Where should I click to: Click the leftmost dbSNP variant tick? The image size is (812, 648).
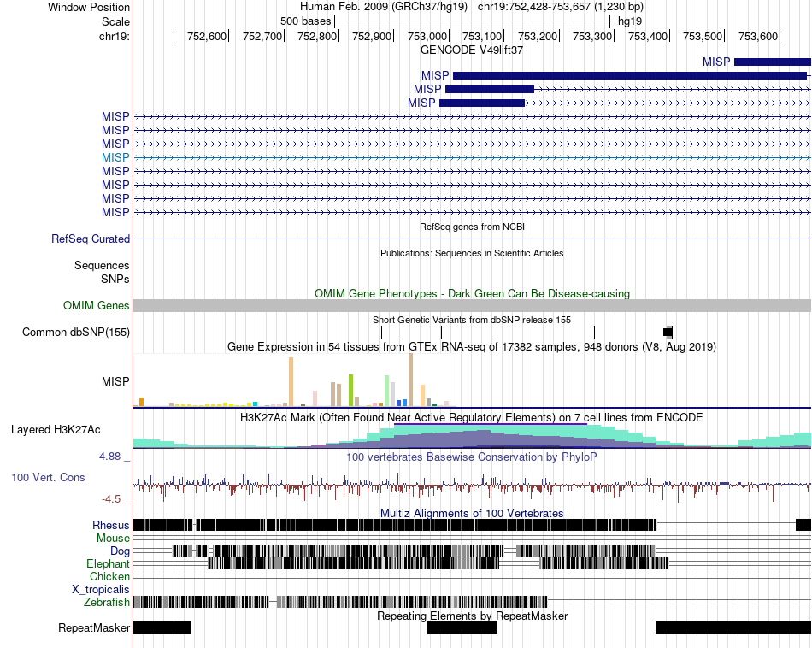click(382, 332)
